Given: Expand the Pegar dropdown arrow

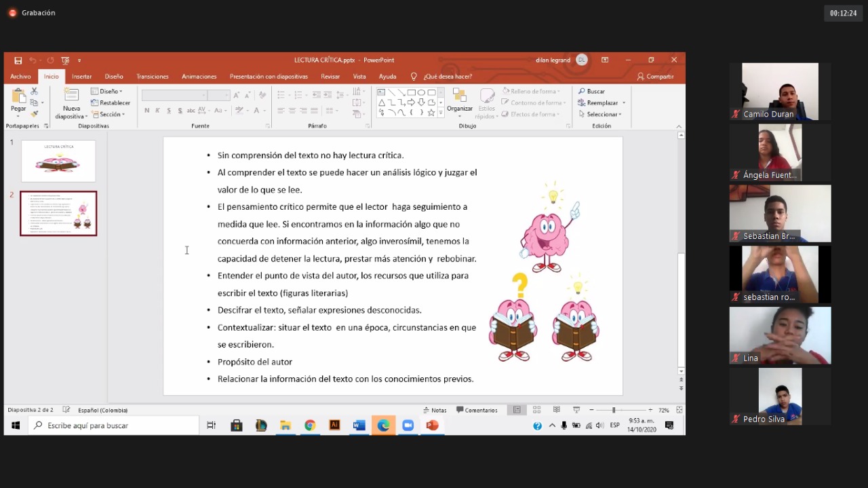Looking at the screenshot, I should pyautogui.click(x=18, y=116).
